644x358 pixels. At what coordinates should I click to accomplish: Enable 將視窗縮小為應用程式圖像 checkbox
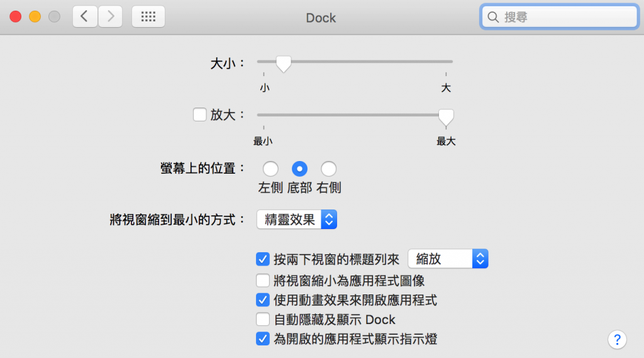pyautogui.click(x=263, y=280)
